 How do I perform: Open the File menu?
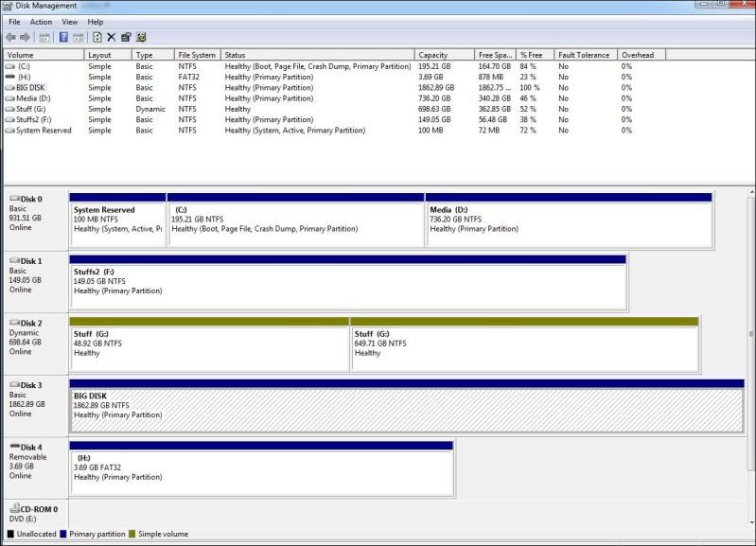[14, 22]
